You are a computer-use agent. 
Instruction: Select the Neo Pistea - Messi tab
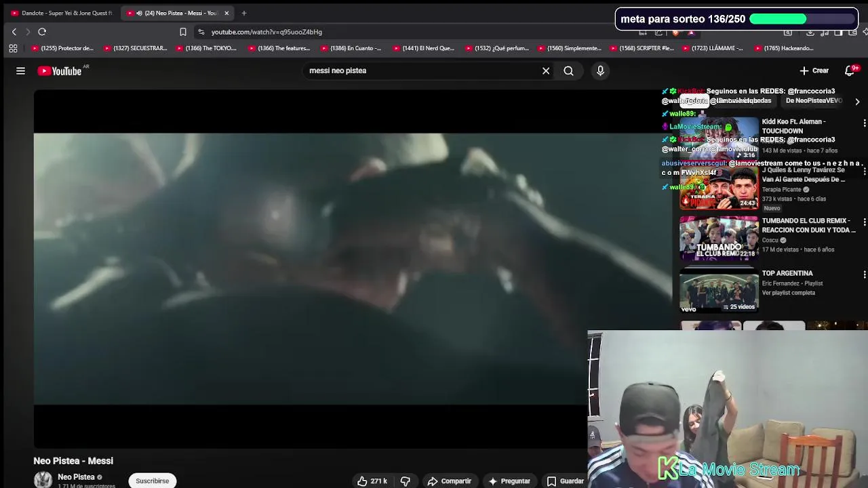point(176,13)
